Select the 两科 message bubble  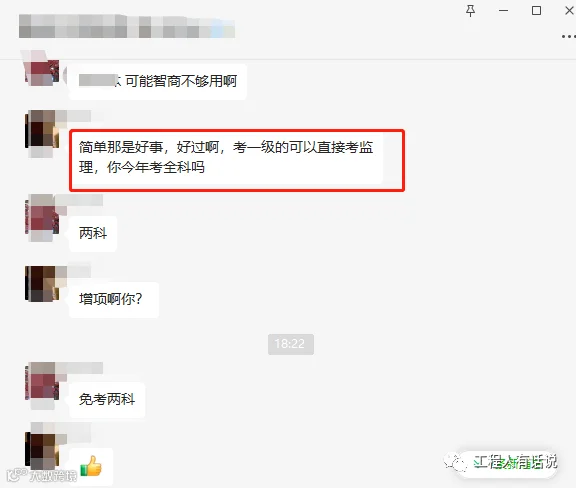93,234
